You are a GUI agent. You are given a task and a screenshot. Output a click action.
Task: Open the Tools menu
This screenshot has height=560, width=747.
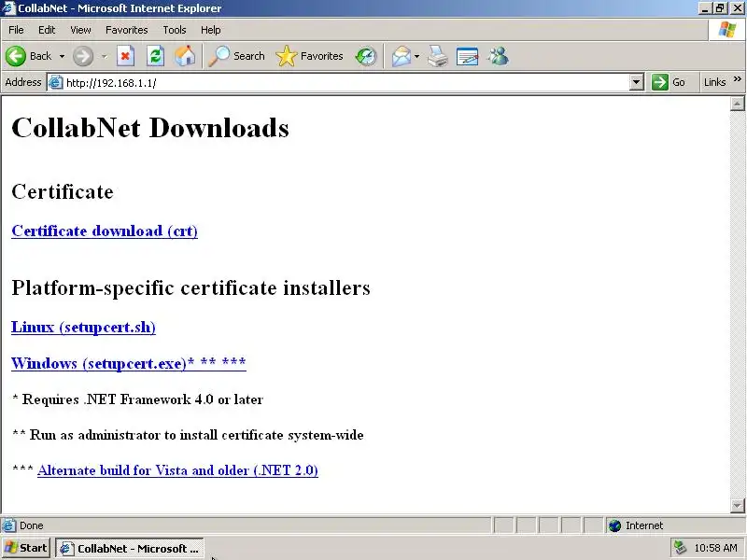coord(175,30)
